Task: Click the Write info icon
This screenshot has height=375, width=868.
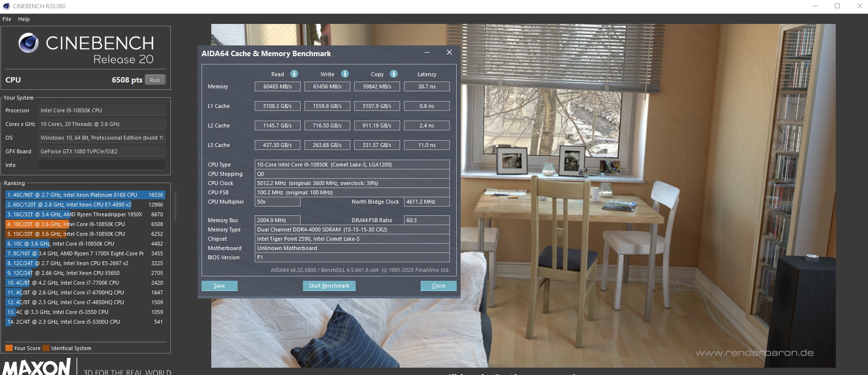Action: coord(345,74)
